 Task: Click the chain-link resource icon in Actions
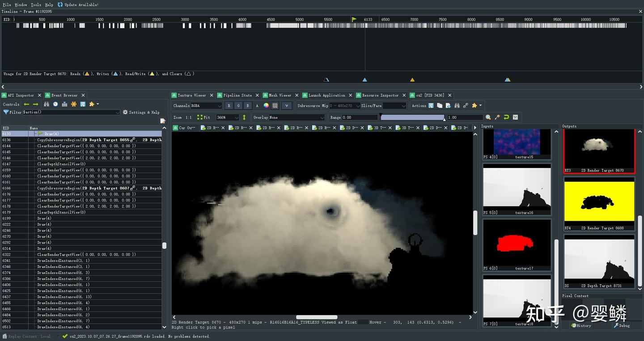coord(466,106)
